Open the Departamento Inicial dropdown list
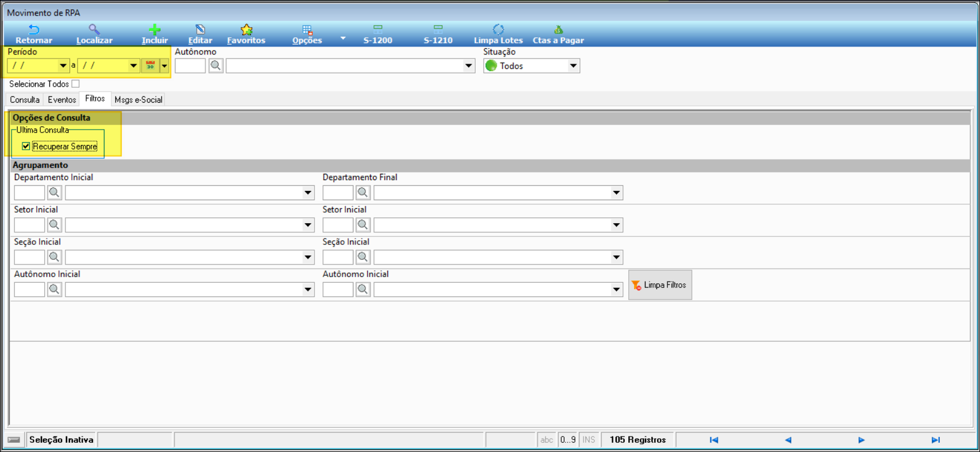 308,193
